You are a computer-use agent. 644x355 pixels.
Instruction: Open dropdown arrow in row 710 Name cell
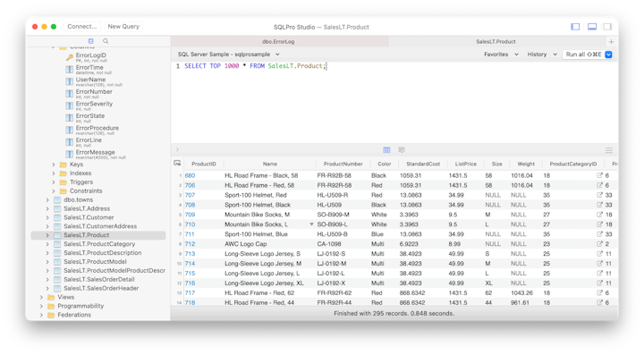(x=311, y=224)
